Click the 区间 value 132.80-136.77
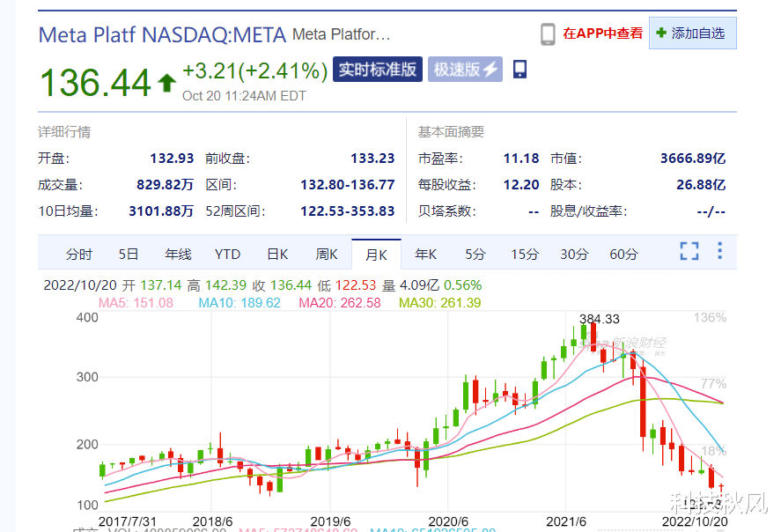 [348, 185]
